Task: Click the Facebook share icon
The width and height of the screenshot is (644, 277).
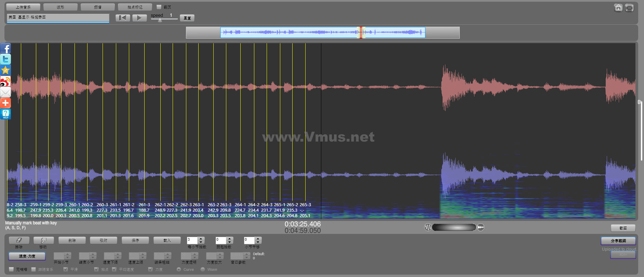Action: click(x=5, y=49)
